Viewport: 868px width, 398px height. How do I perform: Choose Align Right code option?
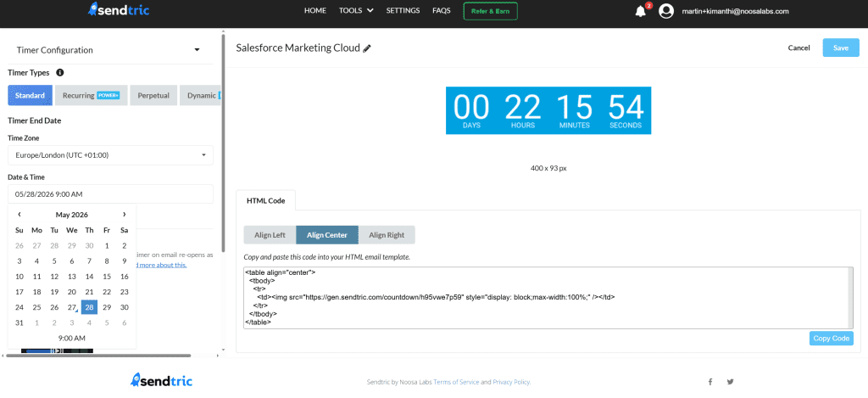point(387,235)
